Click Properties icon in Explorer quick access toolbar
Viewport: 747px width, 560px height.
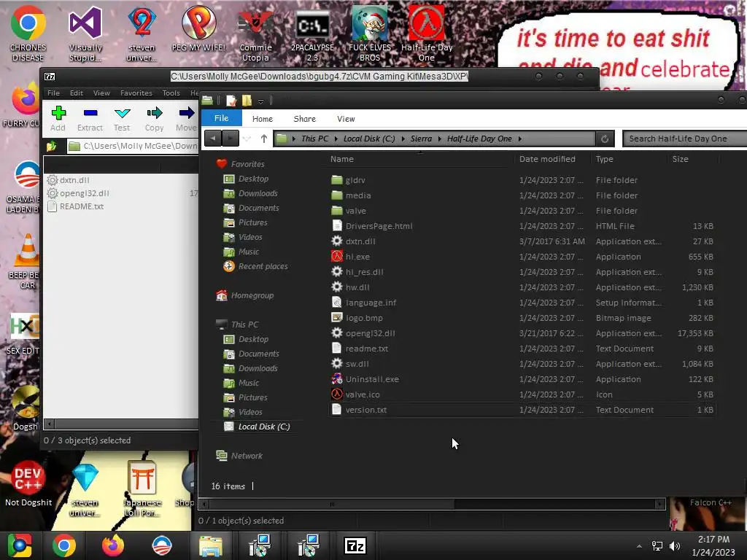pyautogui.click(x=231, y=101)
